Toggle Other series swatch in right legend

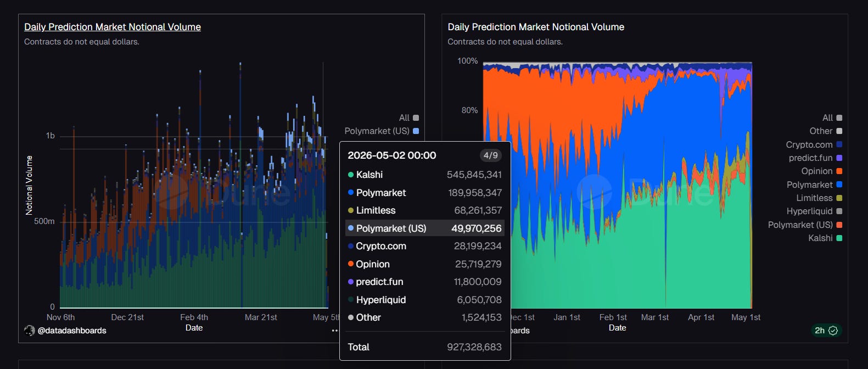tap(839, 131)
